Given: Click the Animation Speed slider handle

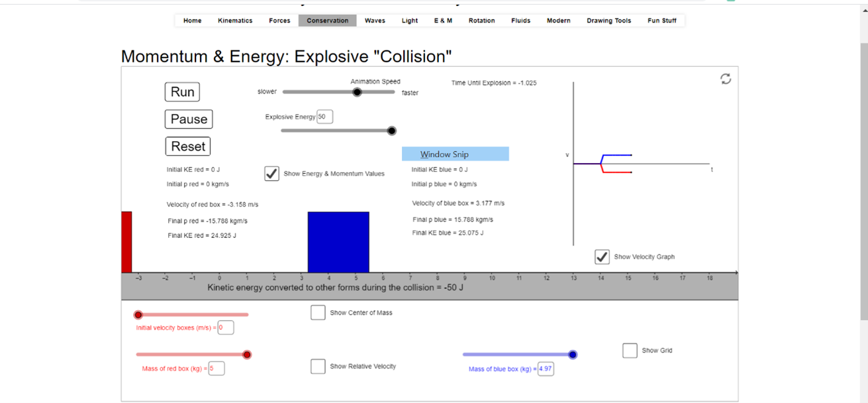Looking at the screenshot, I should click(357, 92).
